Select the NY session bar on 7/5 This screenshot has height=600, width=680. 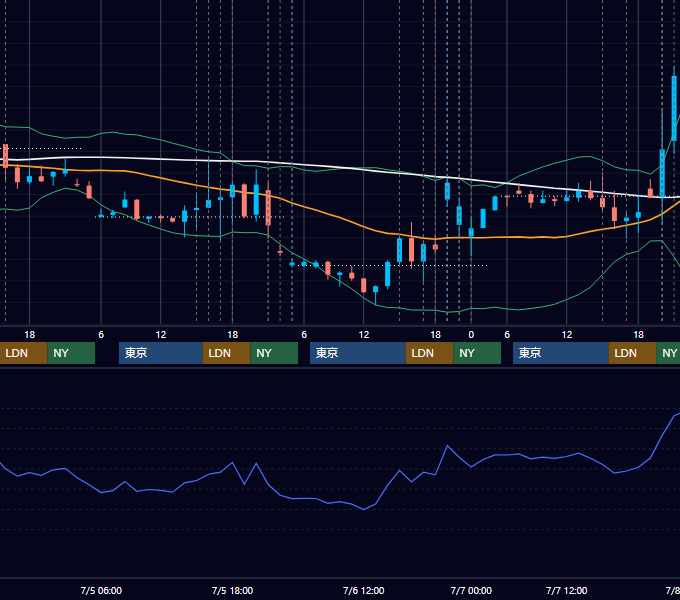click(274, 353)
